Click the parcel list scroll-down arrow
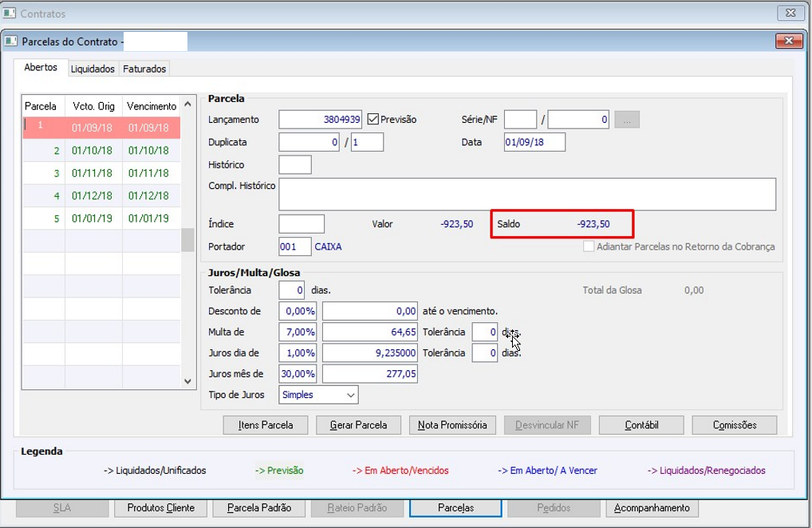 187,381
